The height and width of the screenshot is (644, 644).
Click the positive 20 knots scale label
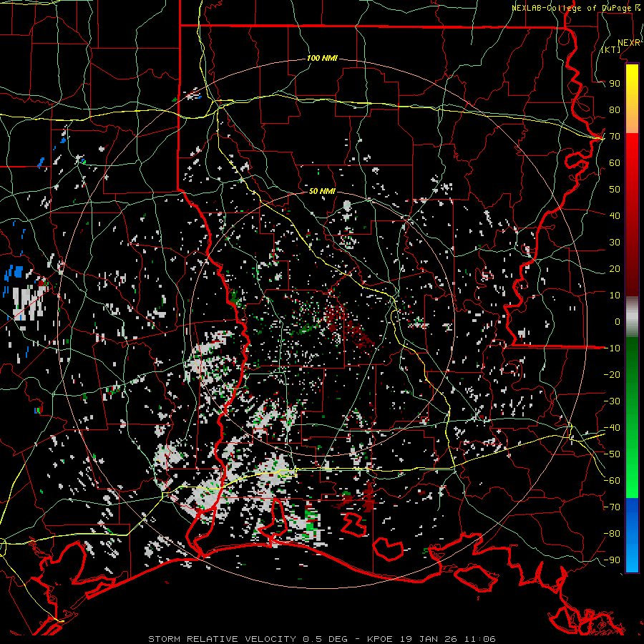pyautogui.click(x=615, y=268)
